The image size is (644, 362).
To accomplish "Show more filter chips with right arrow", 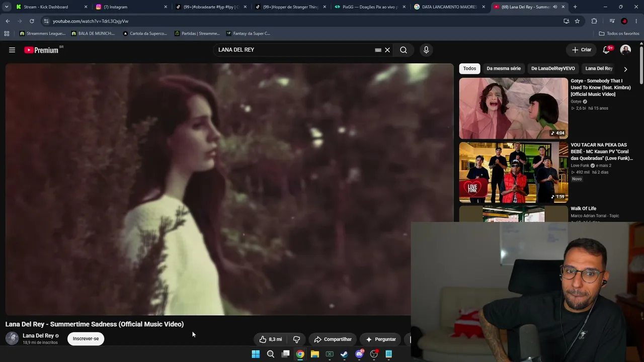I will (625, 69).
